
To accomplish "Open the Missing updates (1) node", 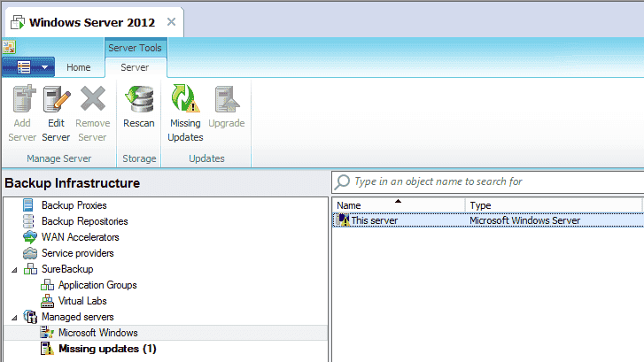I will 107,349.
